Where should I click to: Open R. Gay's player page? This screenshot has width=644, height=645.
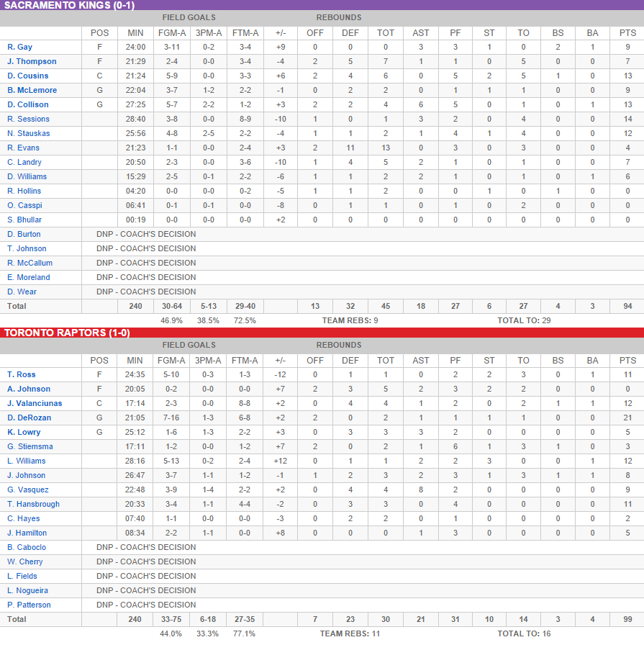tap(19, 47)
